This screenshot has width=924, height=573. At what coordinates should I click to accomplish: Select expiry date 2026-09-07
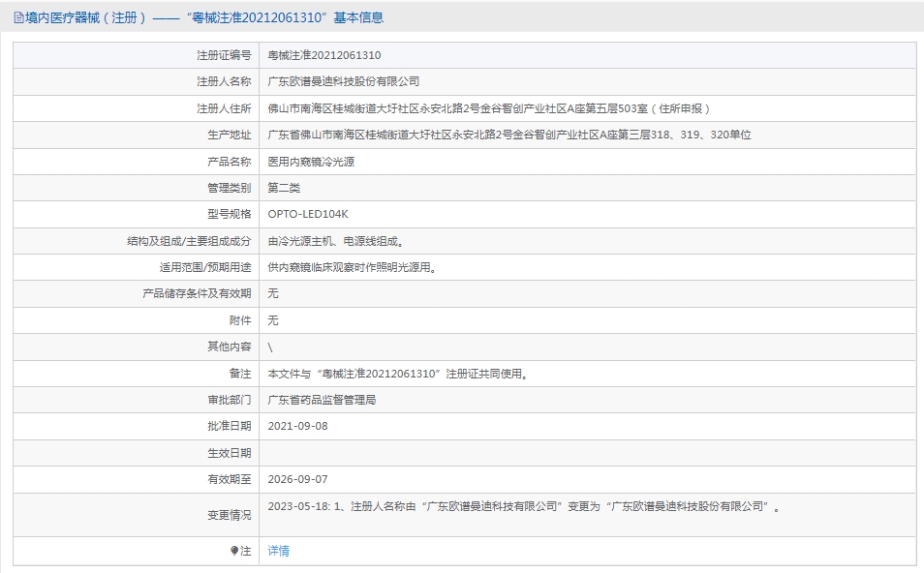pos(297,479)
